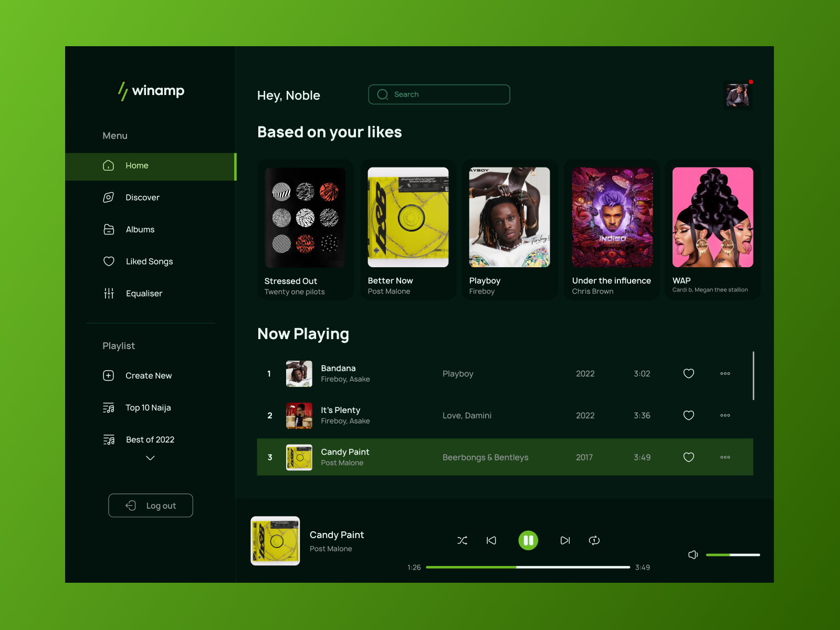The height and width of the screenshot is (630, 840).
Task: Pause the currently playing song
Action: pos(528,540)
